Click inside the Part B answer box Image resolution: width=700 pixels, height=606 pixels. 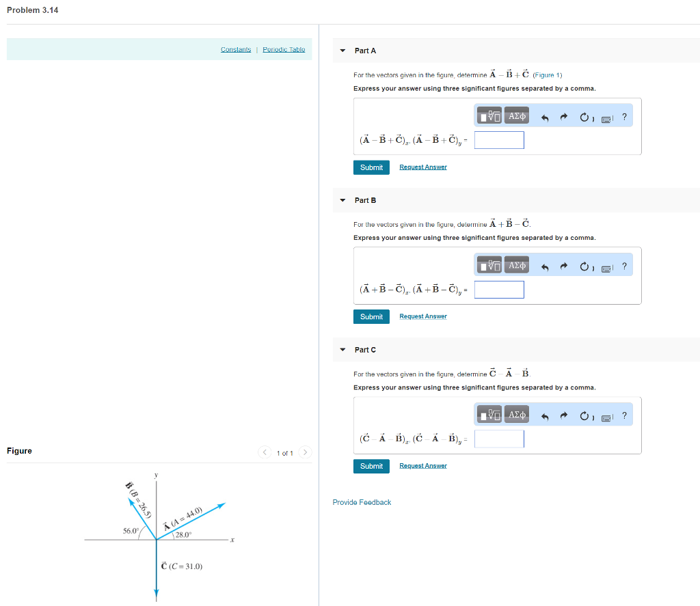[x=499, y=290]
